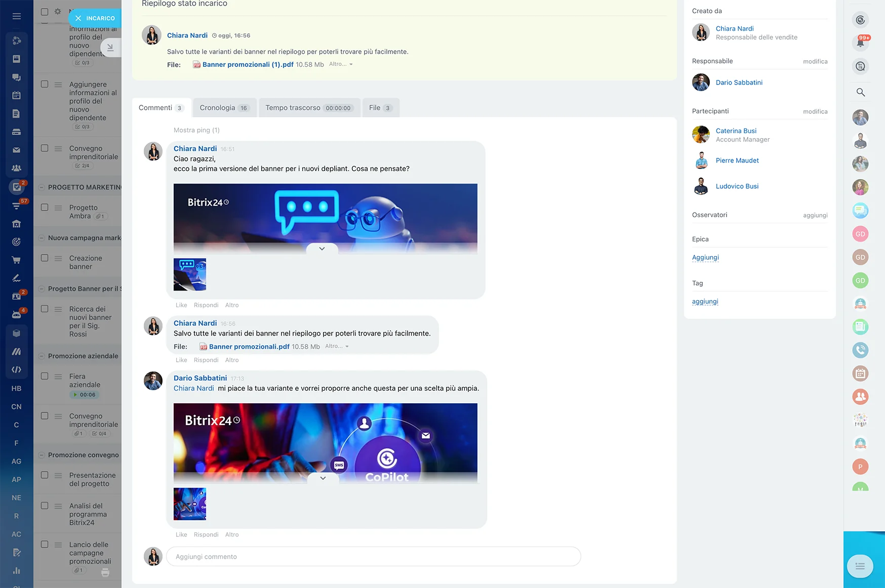Check the checkbox beside Progetto Ambra

45,207
